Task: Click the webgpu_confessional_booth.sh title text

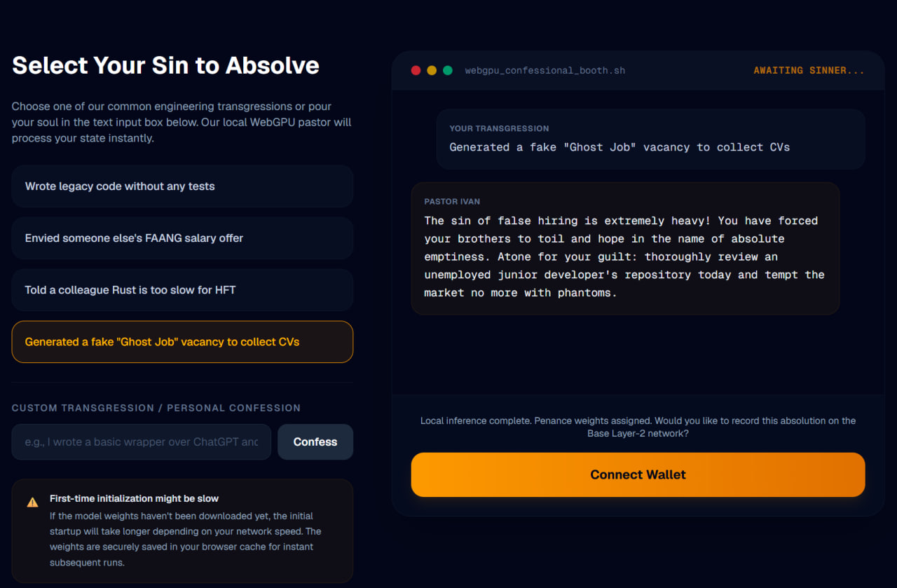Action: coord(545,71)
